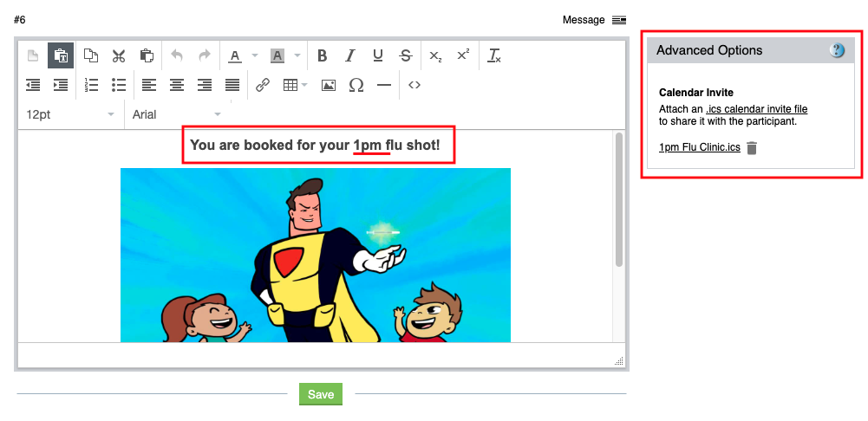This screenshot has width=868, height=421.
Task: Justify the text
Action: (232, 85)
